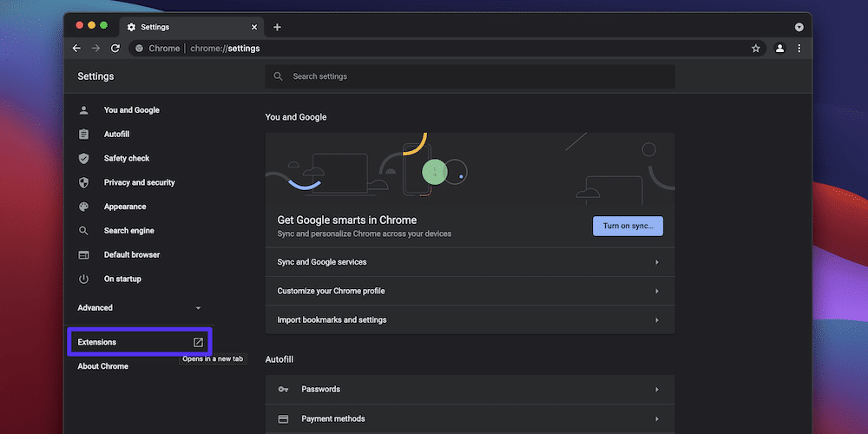
Task: Open a new tab with the plus icon
Action: pos(278,27)
